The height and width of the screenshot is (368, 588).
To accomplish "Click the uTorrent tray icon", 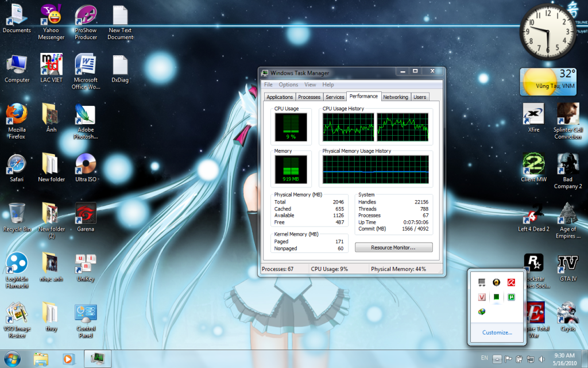I will 510,297.
